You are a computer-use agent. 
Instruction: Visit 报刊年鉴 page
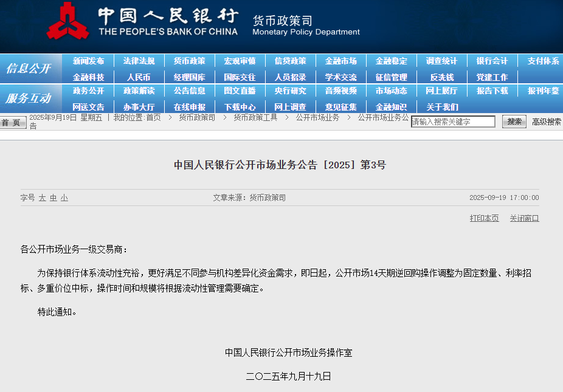544,91
